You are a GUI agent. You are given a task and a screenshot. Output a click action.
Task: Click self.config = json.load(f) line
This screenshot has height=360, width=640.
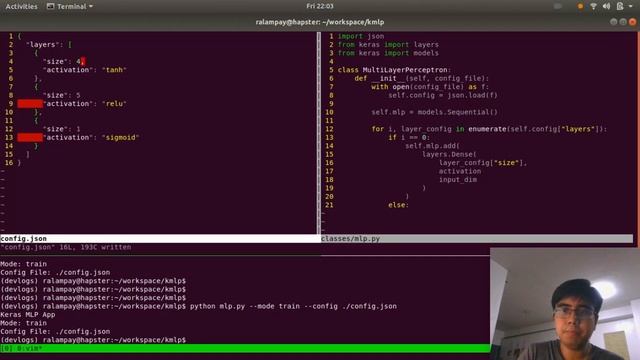(443, 95)
